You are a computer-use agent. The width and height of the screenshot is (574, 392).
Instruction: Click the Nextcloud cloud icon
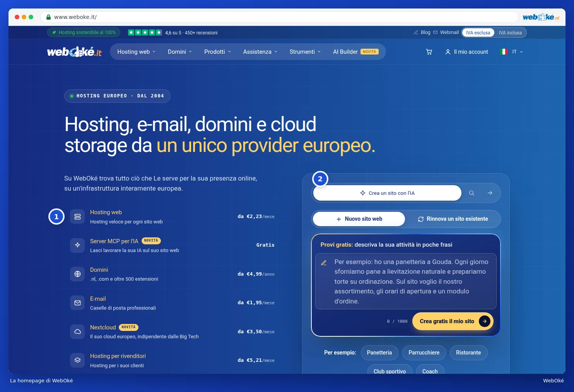77,332
